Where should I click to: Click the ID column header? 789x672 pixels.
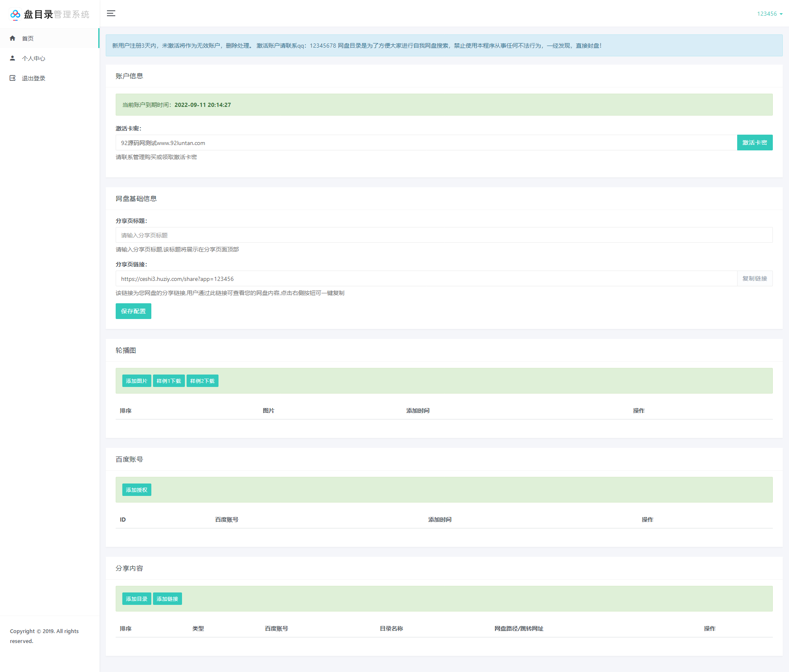point(123,520)
